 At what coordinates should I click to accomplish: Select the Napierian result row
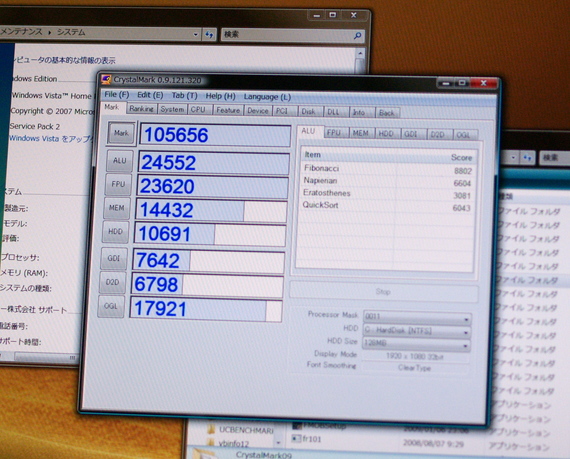tap(387, 181)
